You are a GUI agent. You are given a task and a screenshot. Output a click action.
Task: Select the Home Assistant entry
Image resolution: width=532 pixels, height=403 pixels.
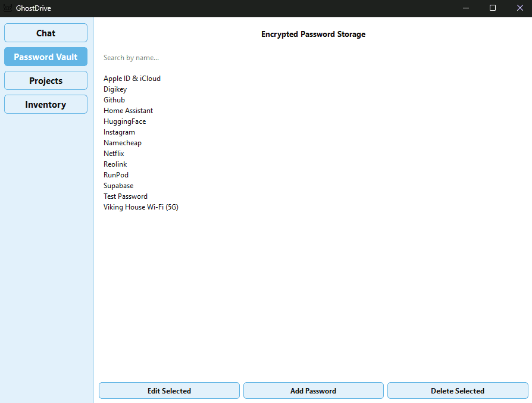128,110
